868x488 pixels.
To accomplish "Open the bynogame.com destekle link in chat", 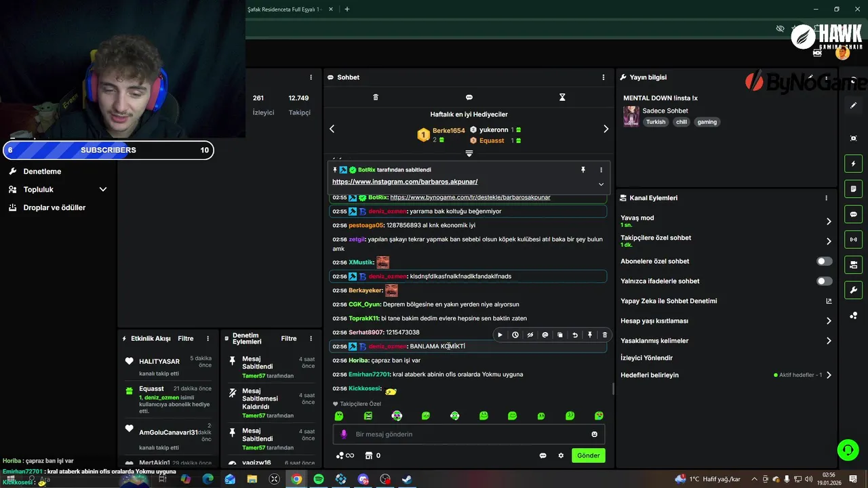I will [x=470, y=197].
